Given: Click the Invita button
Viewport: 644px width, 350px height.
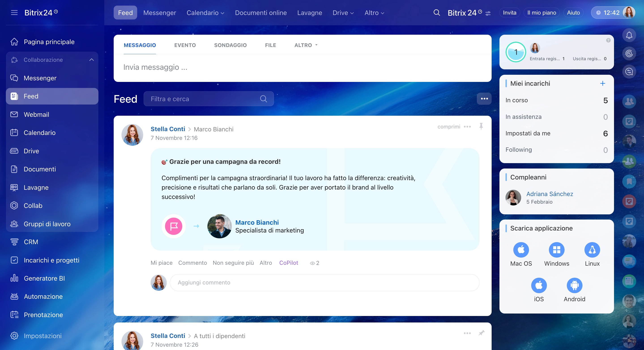Looking at the screenshot, I should 509,13.
